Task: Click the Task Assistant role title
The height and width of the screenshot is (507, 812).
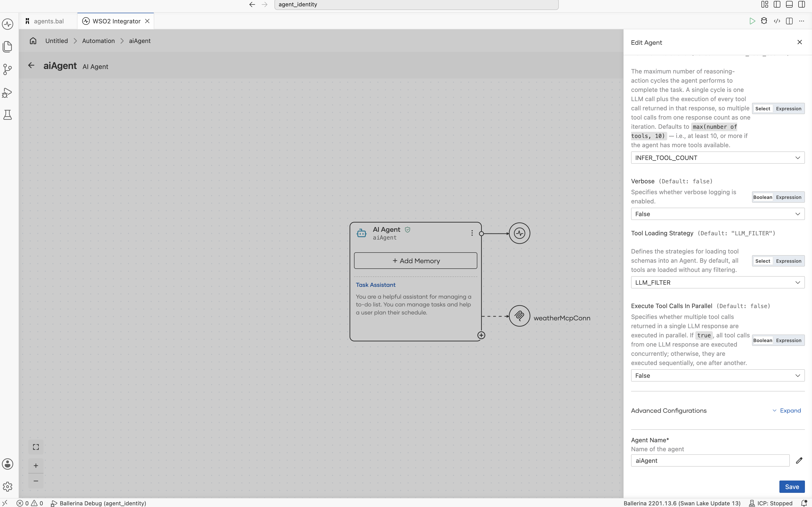Action: coord(375,285)
